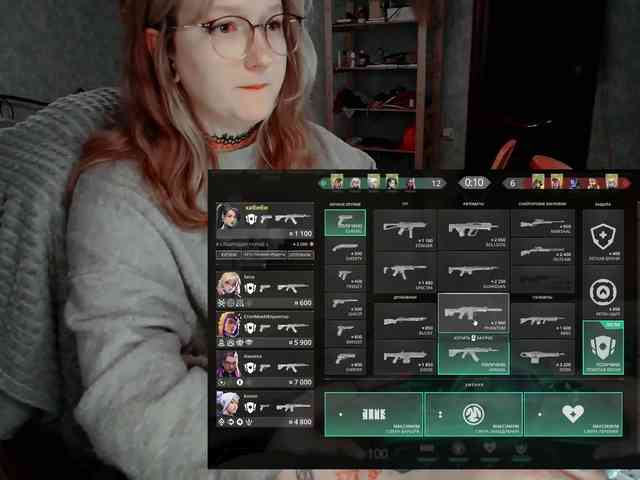The width and height of the screenshot is (640, 480).
Task: Buy the Ares machine gun costing 1 600
Action: [x=542, y=320]
